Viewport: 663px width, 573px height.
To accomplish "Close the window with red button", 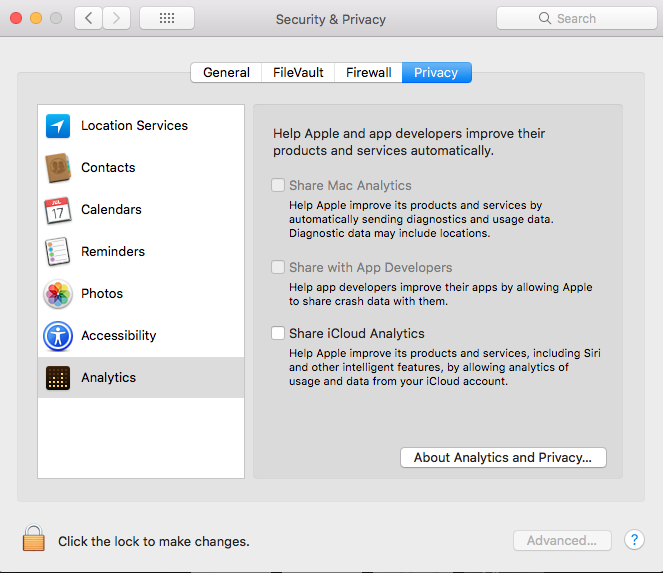I will (x=16, y=18).
